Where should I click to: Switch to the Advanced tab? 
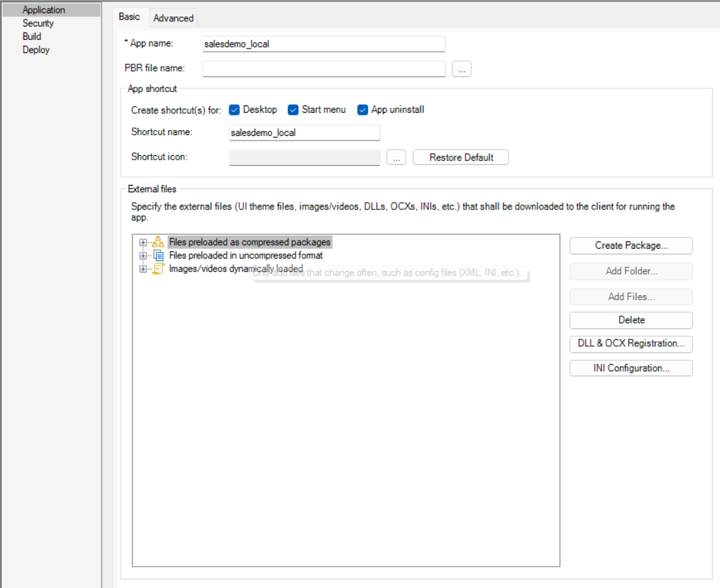173,19
